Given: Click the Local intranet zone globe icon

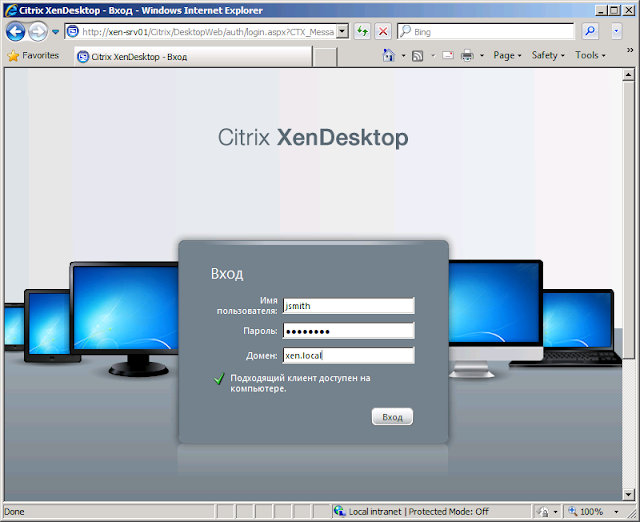Looking at the screenshot, I should [x=340, y=511].
